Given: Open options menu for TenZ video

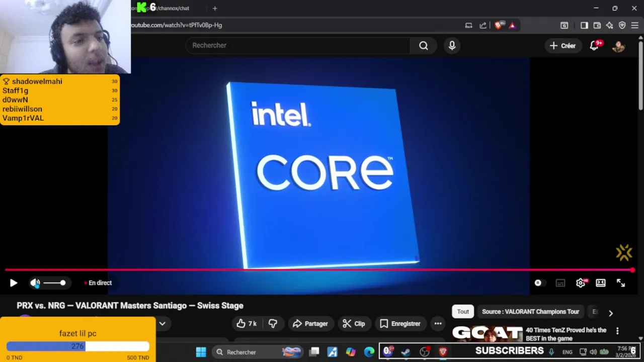Looking at the screenshot, I should point(617,331).
